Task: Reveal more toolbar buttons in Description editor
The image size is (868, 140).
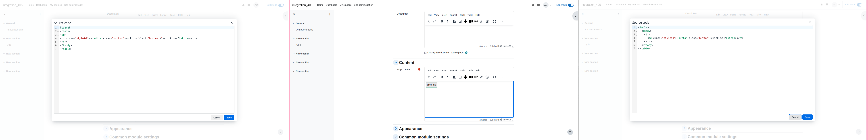Action: (502, 22)
